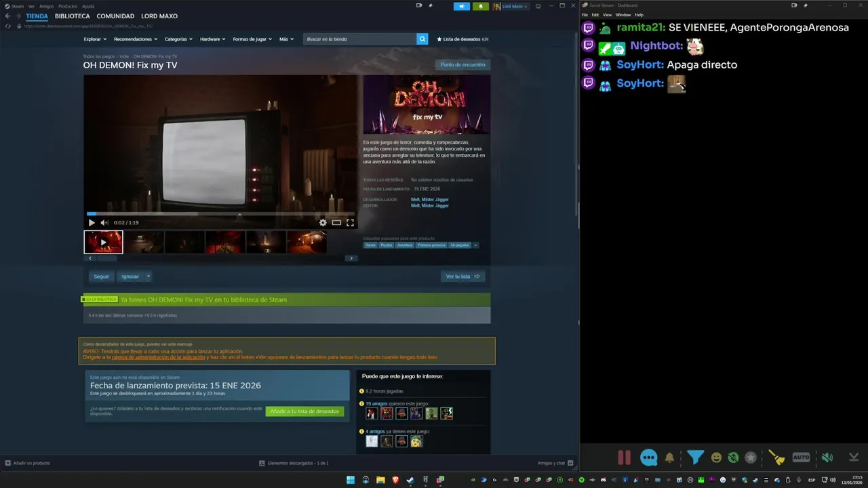Expand the Categorías dropdown

point(178,39)
